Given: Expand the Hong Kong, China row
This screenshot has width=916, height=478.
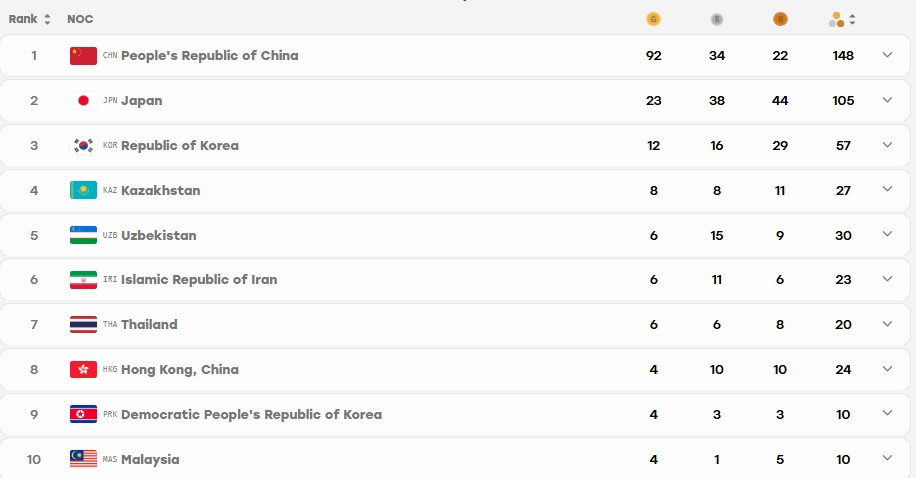Looking at the screenshot, I should click(x=887, y=369).
